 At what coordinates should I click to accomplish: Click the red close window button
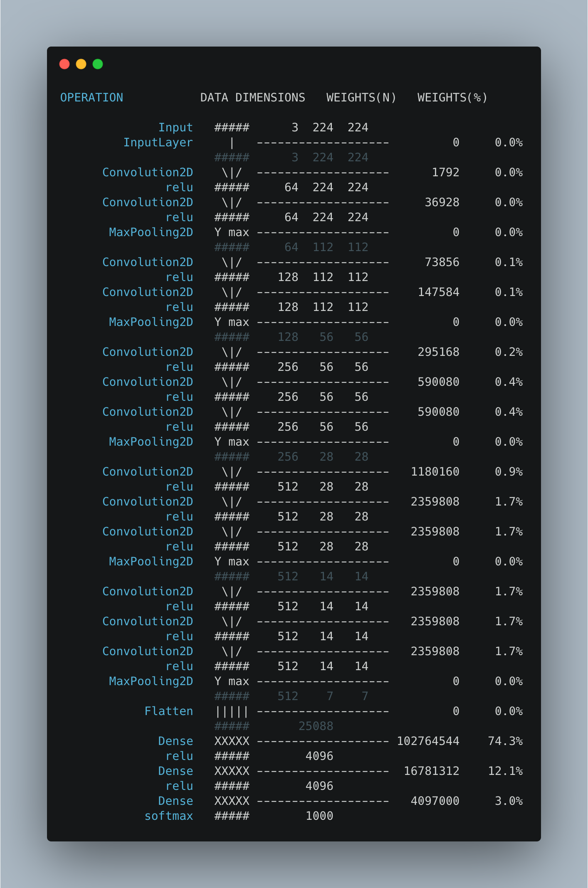click(x=64, y=64)
